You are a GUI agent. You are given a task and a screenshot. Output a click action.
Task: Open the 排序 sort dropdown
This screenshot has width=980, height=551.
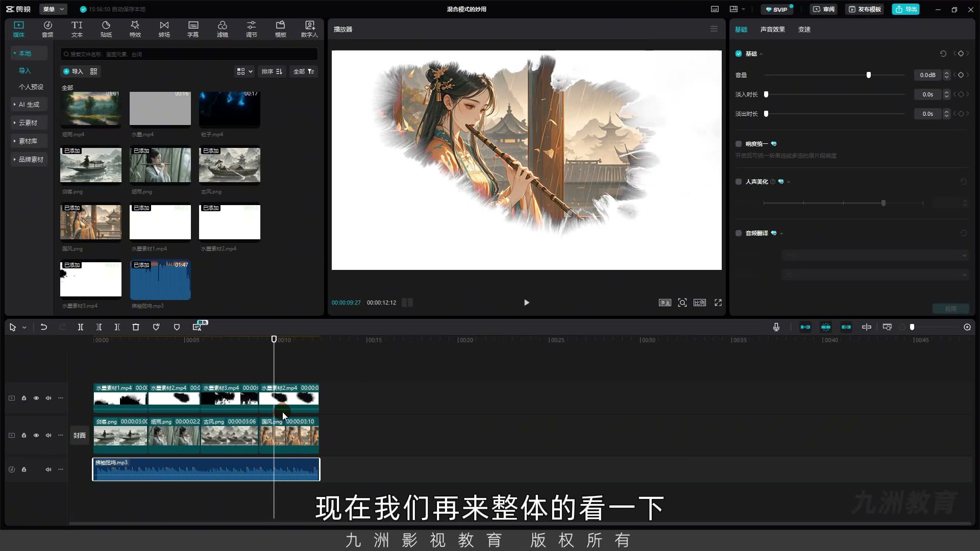point(272,71)
